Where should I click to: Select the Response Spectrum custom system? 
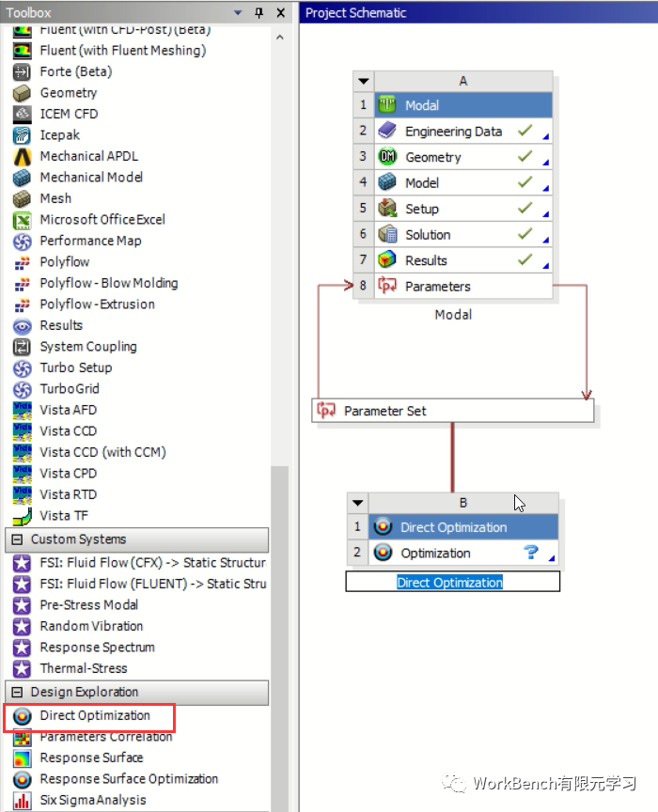(x=98, y=648)
